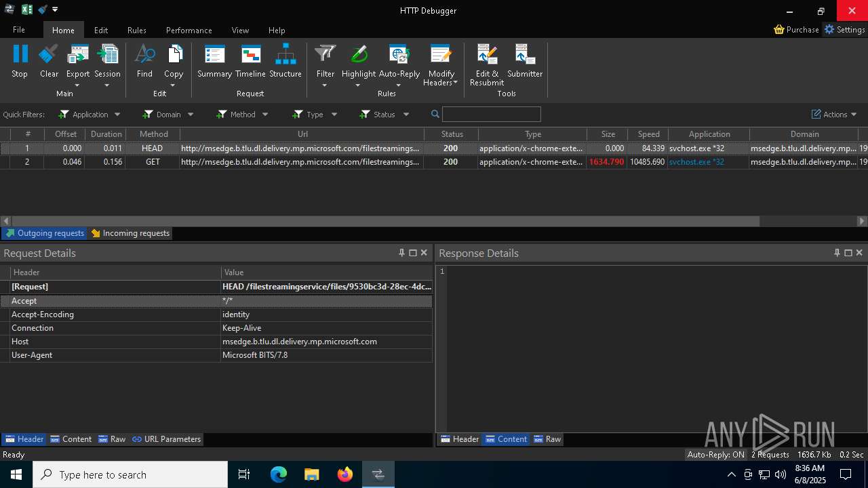This screenshot has width=868, height=488.
Task: Switch to the Edit ribbon tab
Action: (101, 30)
